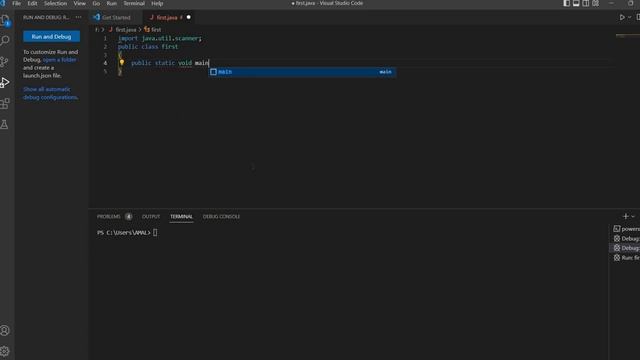This screenshot has width=640, height=360.
Task: Click the public class first code line
Action: (148, 47)
